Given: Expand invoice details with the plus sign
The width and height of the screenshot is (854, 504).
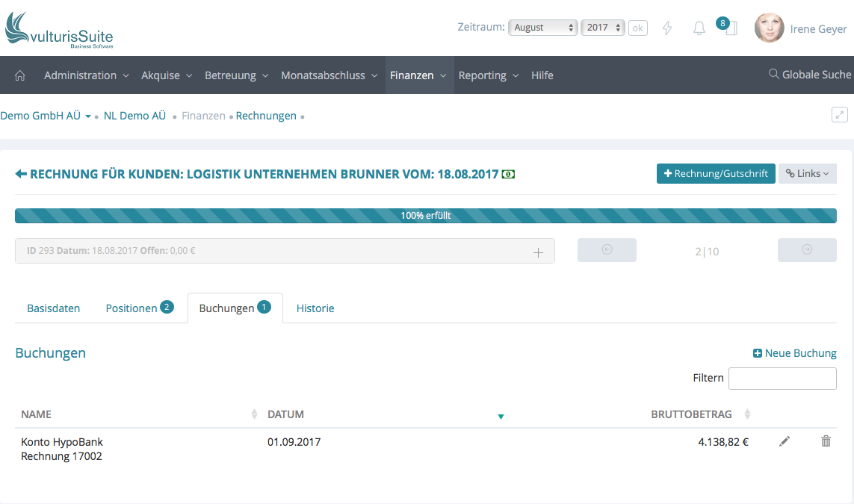Looking at the screenshot, I should (x=538, y=252).
